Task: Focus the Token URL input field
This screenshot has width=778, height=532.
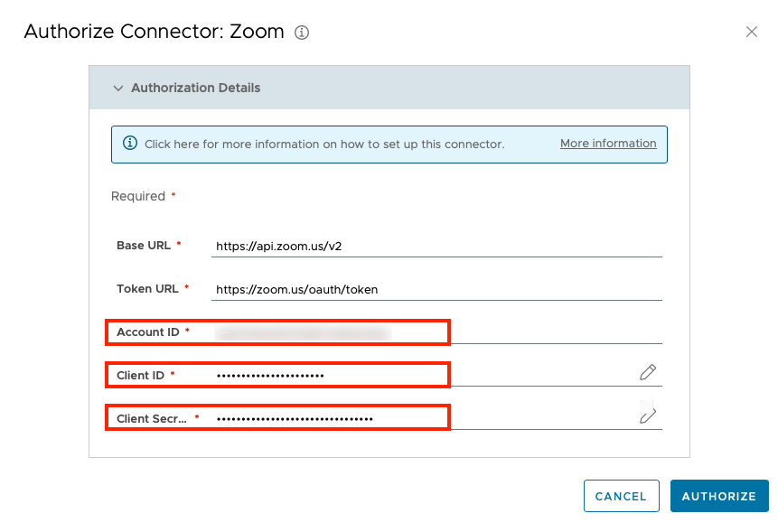Action: tap(436, 289)
